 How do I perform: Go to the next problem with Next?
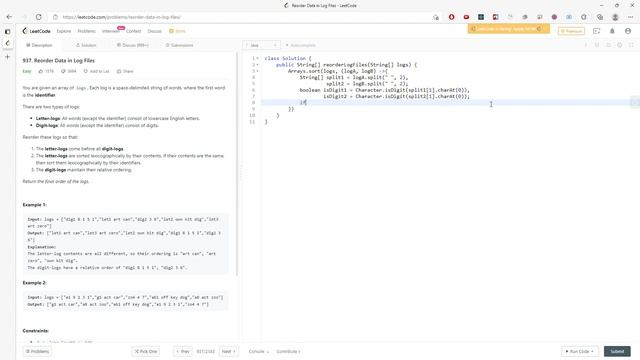pyautogui.click(x=229, y=351)
